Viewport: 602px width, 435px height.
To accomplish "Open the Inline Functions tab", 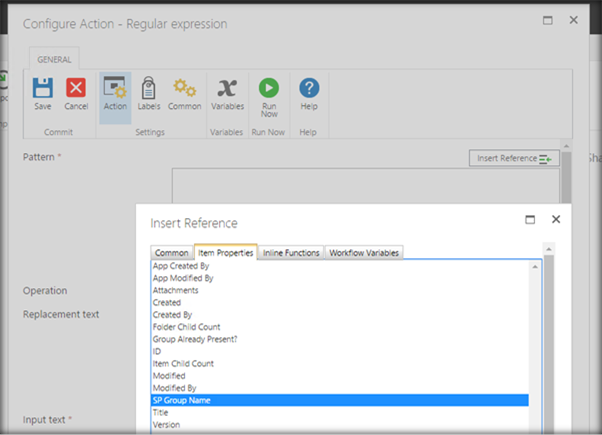I will click(291, 253).
